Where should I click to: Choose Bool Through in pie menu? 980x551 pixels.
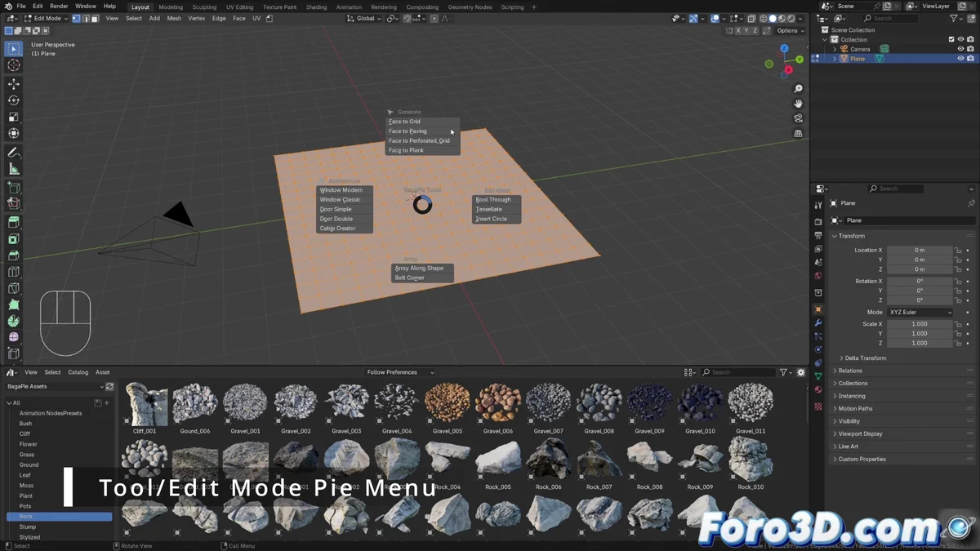pos(497,199)
